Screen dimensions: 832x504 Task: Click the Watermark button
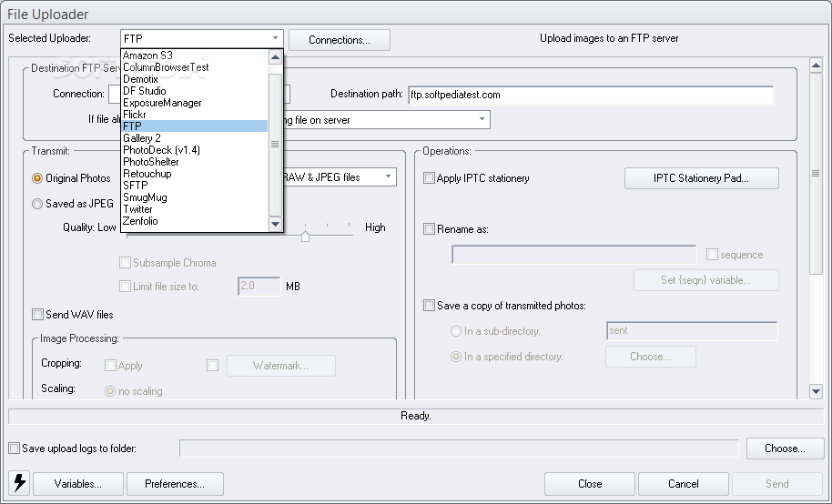(x=280, y=366)
